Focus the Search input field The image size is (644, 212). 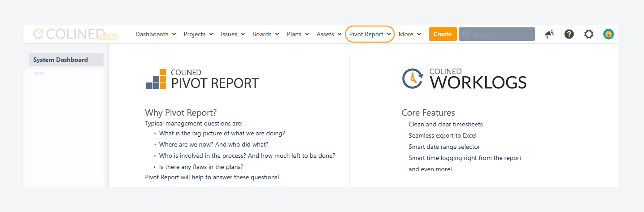(497, 34)
